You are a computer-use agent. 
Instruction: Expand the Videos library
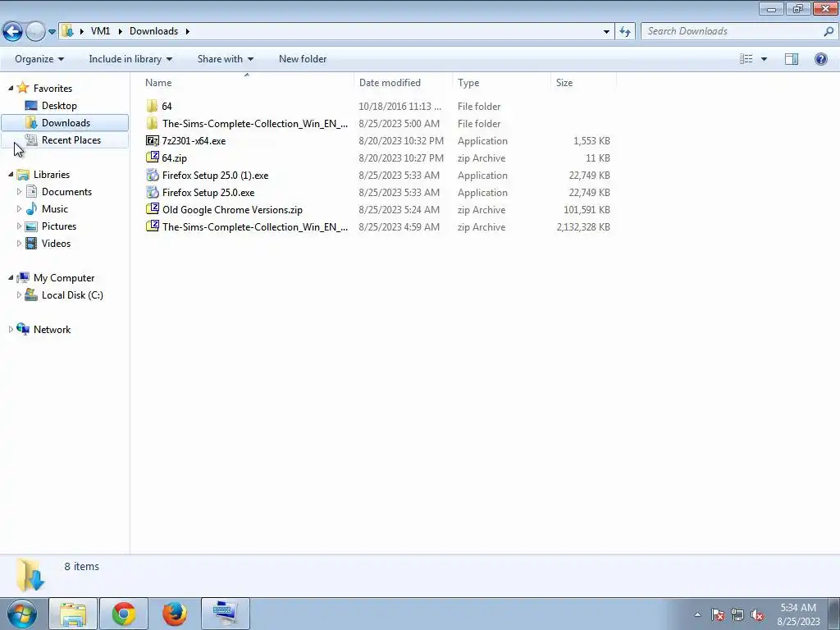coord(20,243)
